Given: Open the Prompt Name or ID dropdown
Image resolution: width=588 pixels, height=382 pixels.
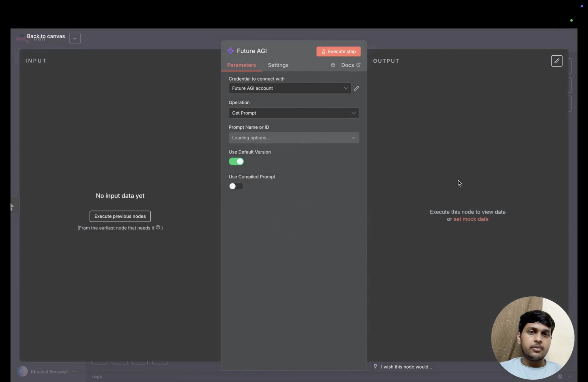Looking at the screenshot, I should 293,138.
